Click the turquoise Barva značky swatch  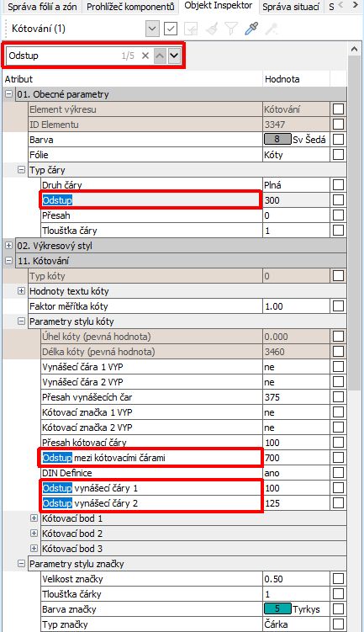(277, 608)
